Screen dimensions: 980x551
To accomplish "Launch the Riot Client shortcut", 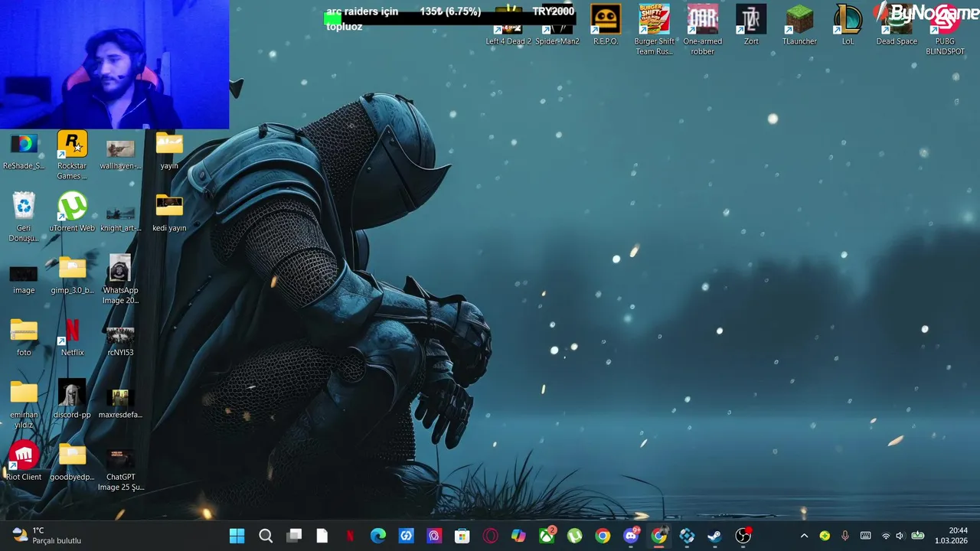I will tap(24, 461).
